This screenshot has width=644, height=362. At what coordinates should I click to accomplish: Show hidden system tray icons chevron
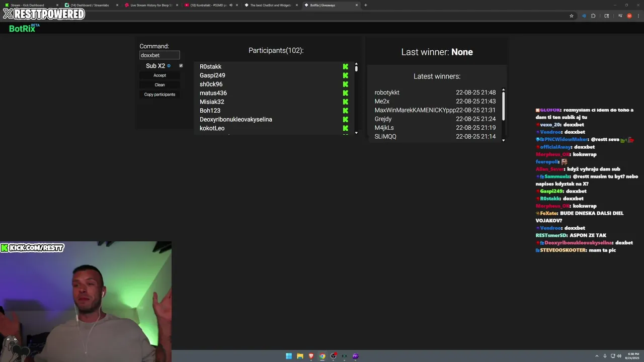coord(597,356)
